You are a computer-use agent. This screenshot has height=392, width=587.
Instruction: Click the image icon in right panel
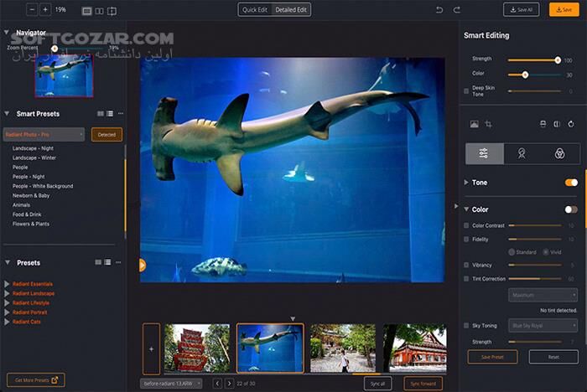point(474,124)
